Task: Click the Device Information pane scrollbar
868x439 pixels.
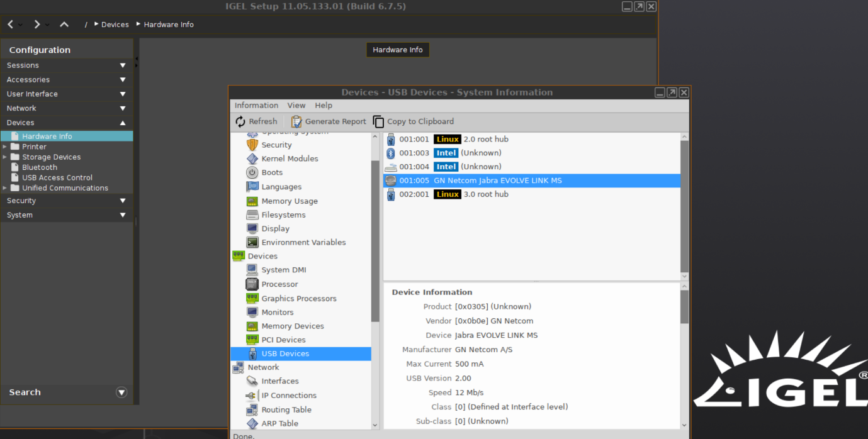Action: click(685, 306)
